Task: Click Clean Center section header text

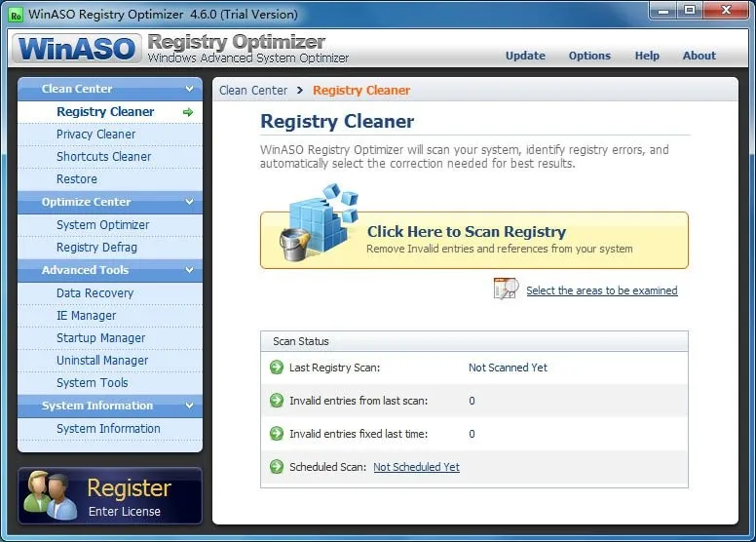Action: point(77,89)
